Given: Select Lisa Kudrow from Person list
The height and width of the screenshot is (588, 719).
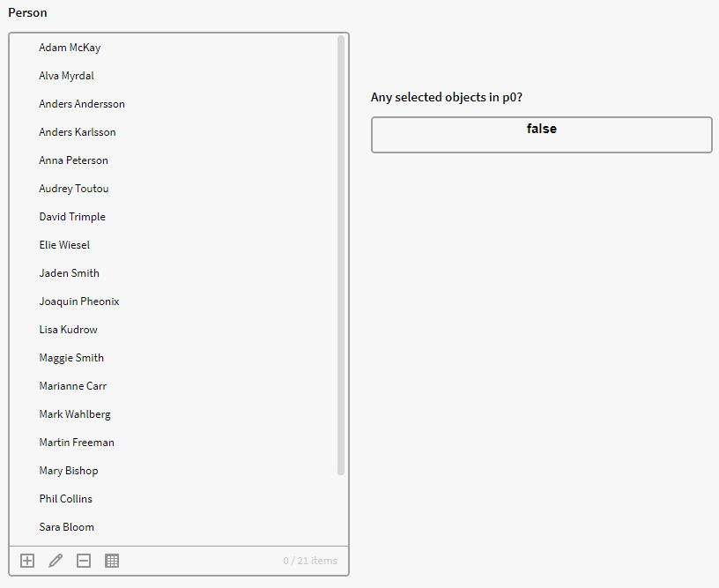Looking at the screenshot, I should click(68, 330).
